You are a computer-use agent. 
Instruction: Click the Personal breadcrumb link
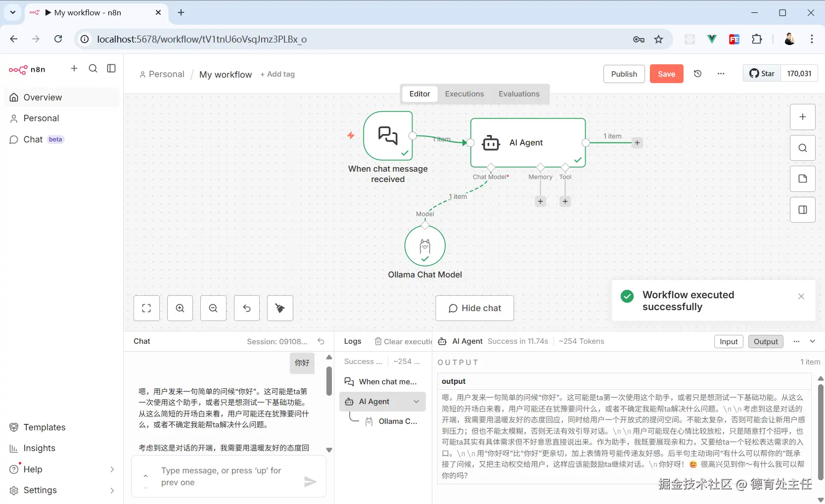162,74
